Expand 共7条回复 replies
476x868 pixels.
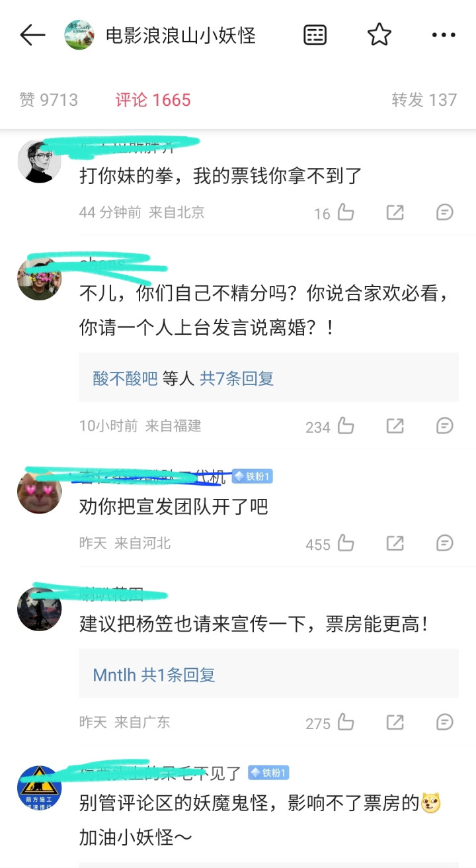pos(237,378)
